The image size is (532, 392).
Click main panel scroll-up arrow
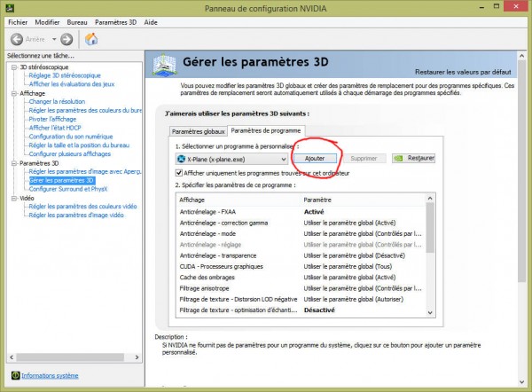point(522,56)
